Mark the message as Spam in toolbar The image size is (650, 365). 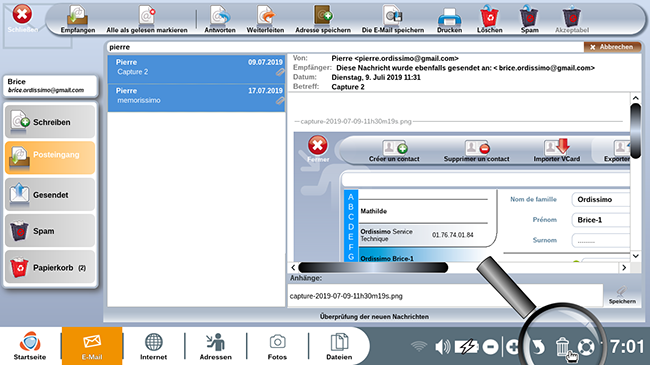529,19
